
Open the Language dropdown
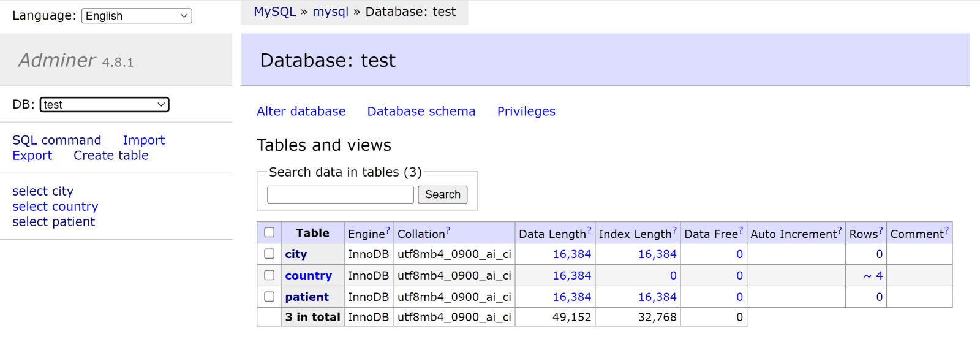coord(137,16)
